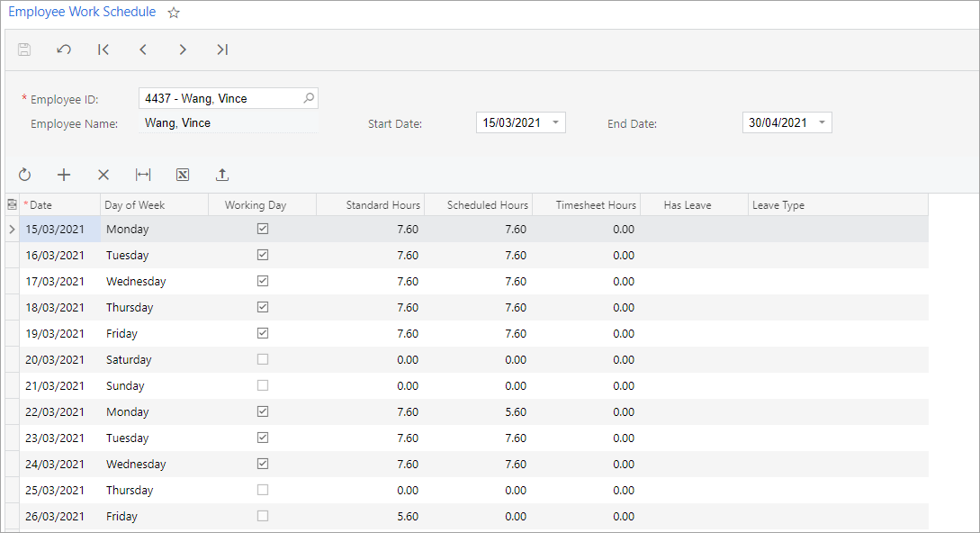Toggle Working Day for 15/03/2021

pyautogui.click(x=263, y=229)
